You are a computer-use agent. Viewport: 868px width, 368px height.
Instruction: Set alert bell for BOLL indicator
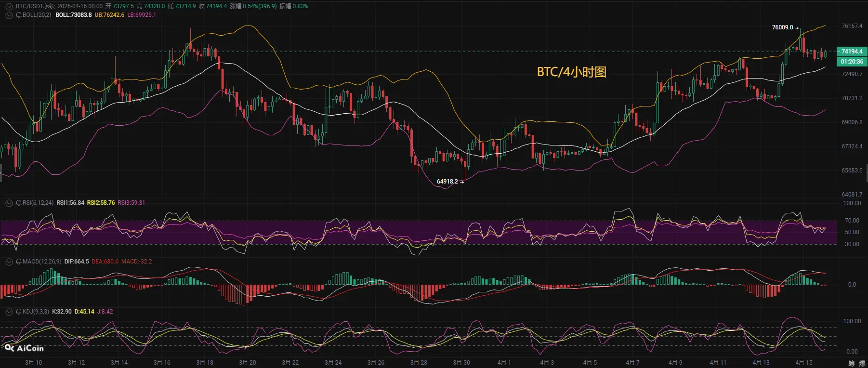click(x=19, y=15)
